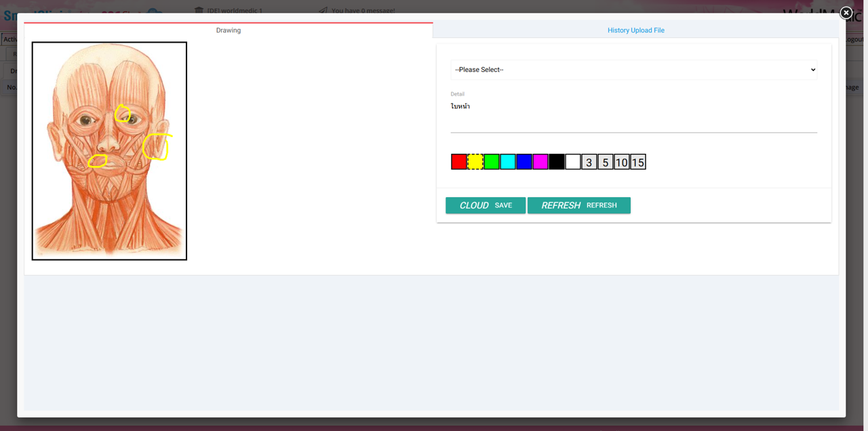Select the magenta drawing color
Image resolution: width=868 pixels, height=431 pixels.
point(540,162)
